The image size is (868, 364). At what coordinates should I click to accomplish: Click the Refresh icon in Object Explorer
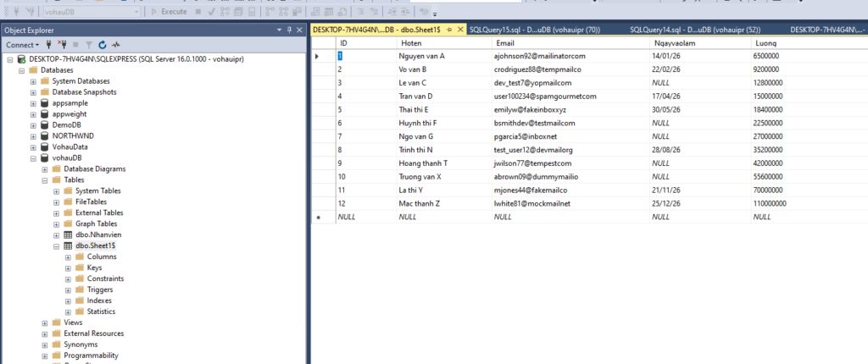pyautogui.click(x=102, y=44)
